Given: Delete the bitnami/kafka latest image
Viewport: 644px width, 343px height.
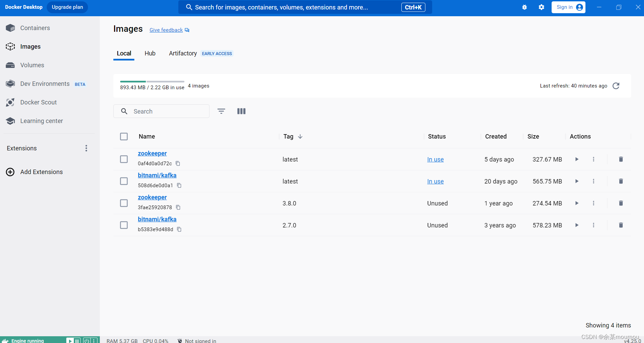Looking at the screenshot, I should [621, 181].
